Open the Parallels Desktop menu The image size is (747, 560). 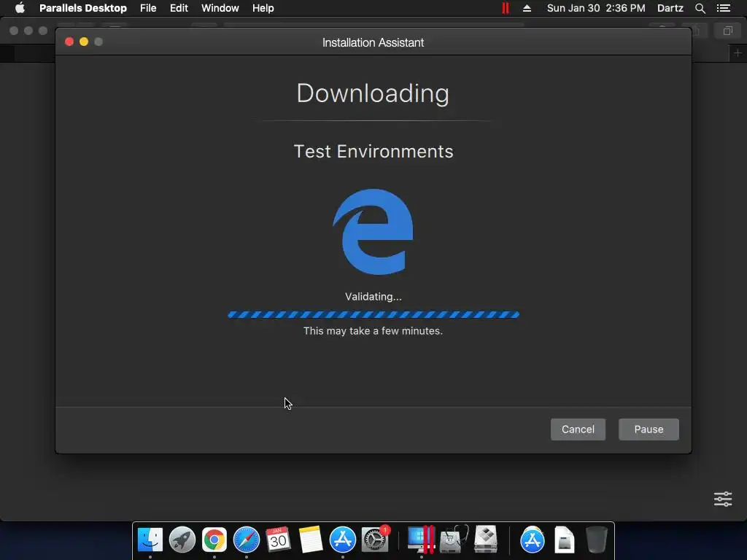(x=83, y=8)
